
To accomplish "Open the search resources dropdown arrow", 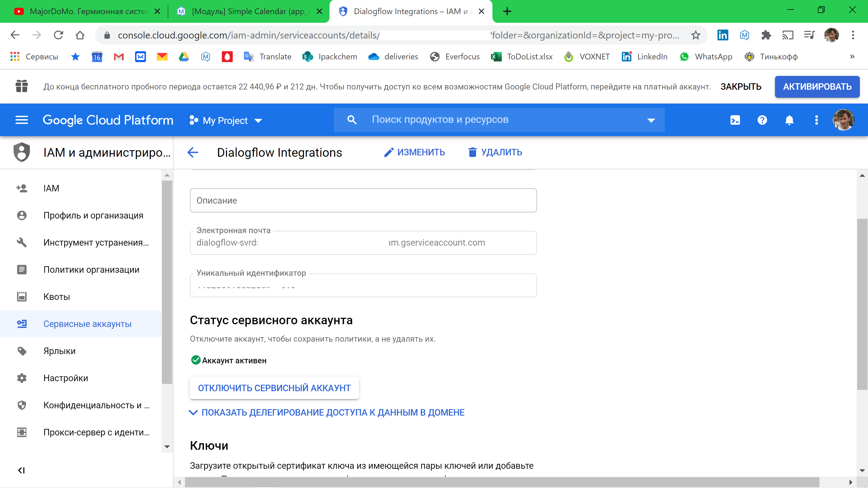I will (651, 120).
